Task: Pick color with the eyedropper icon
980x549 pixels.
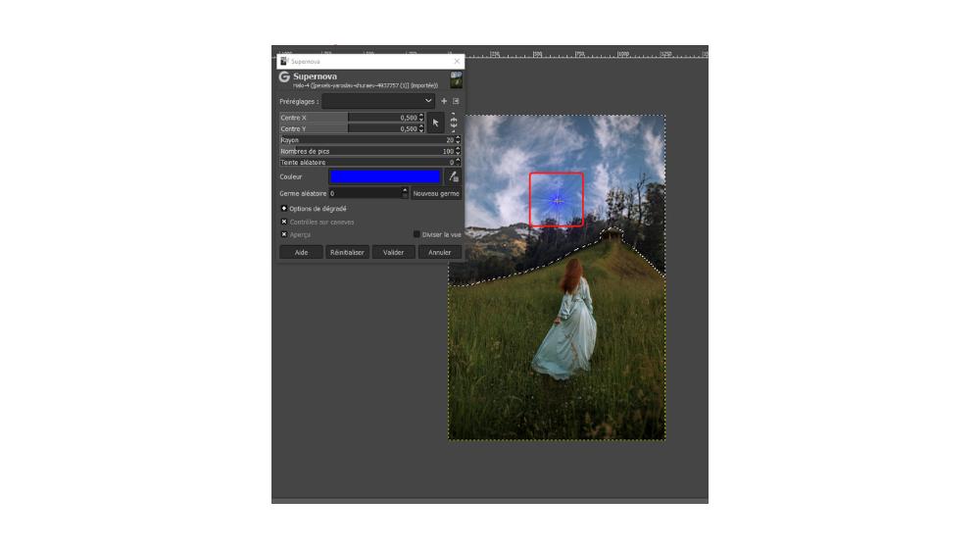Action: [x=454, y=177]
